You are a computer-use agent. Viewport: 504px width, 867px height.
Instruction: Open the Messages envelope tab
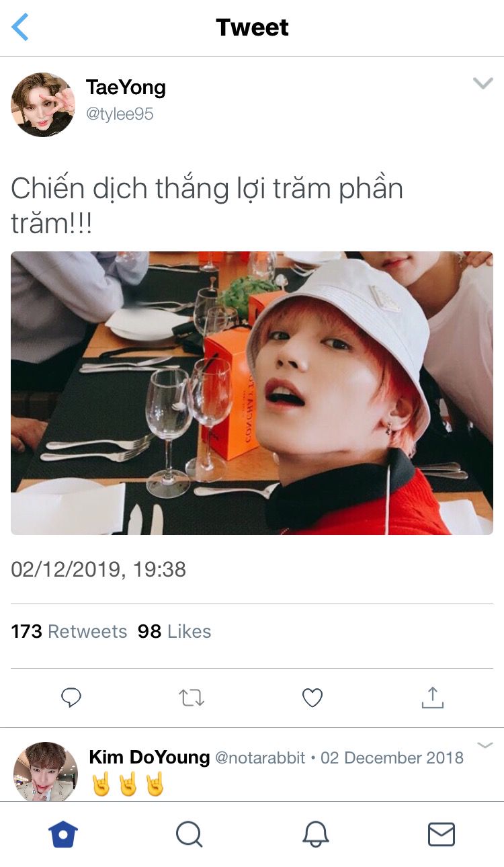tap(442, 834)
